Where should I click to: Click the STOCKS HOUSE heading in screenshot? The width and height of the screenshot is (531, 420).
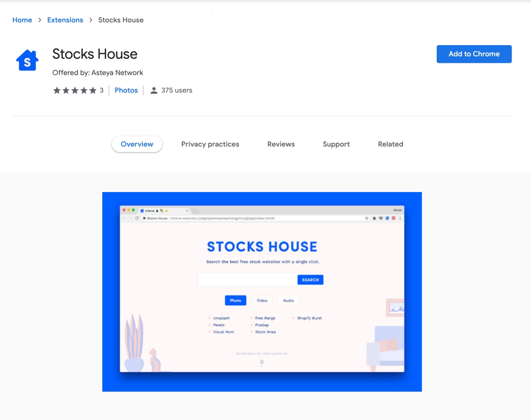pos(262,247)
